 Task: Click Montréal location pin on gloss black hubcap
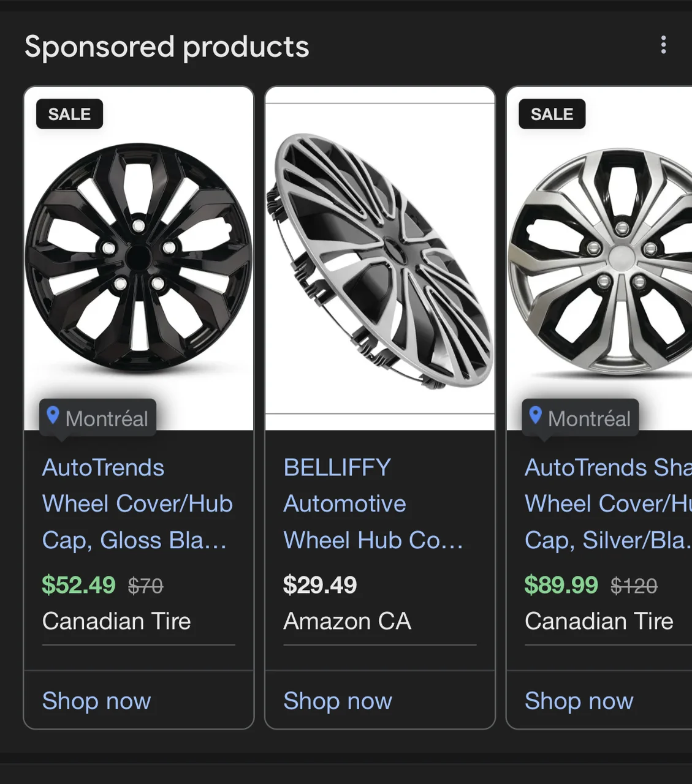(98, 418)
